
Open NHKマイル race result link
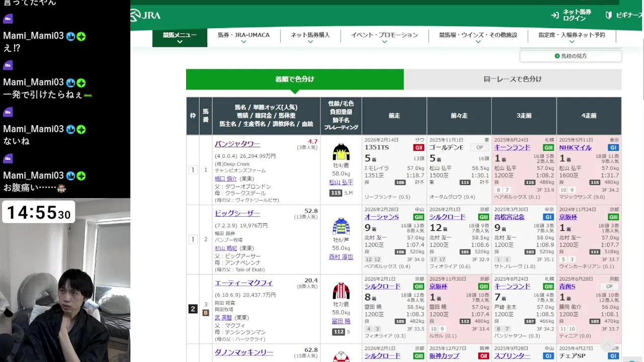pyautogui.click(x=576, y=148)
